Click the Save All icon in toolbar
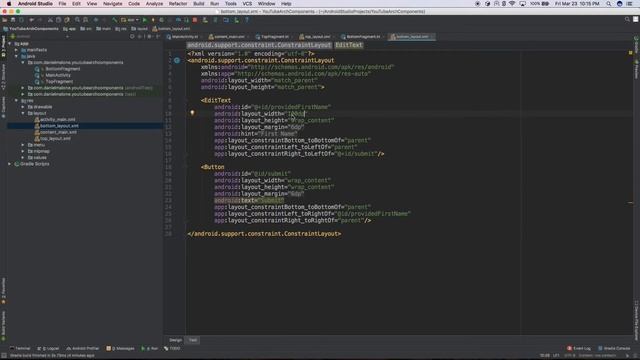640x360 pixels. click(x=13, y=20)
